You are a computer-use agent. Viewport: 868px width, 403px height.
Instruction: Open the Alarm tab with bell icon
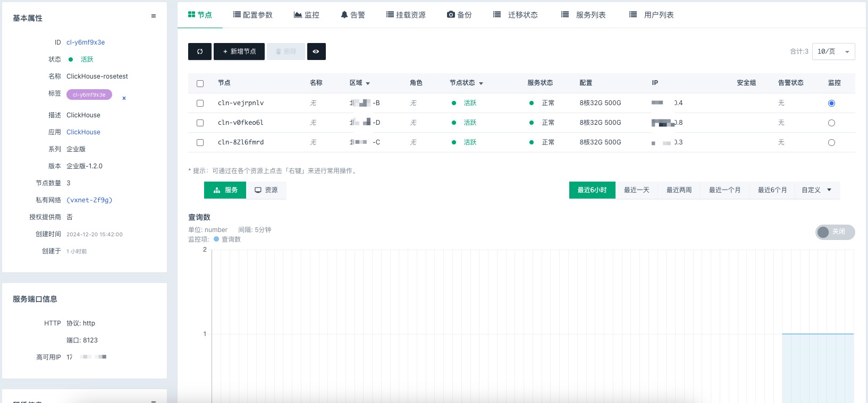point(352,15)
